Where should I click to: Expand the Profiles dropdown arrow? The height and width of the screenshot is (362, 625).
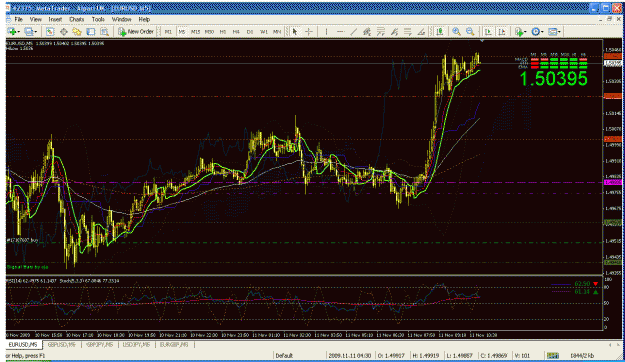35,32
